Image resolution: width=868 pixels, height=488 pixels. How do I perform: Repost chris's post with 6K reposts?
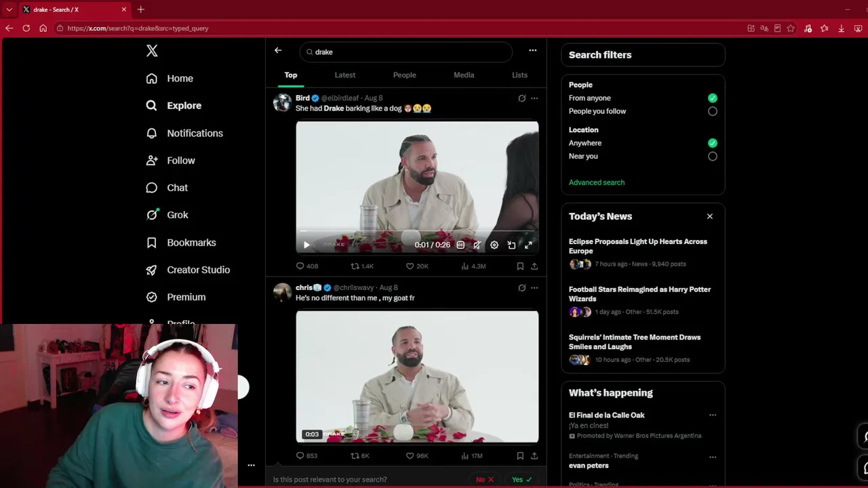tap(360, 456)
